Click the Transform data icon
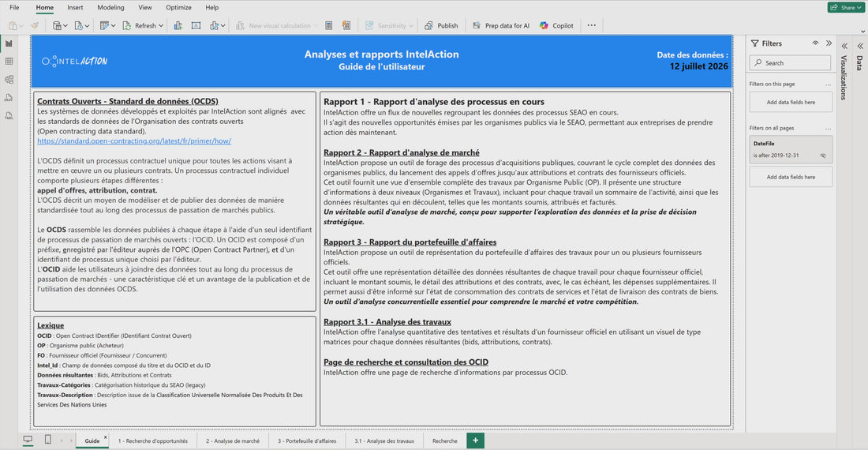The height and width of the screenshot is (450, 868). pos(104,25)
